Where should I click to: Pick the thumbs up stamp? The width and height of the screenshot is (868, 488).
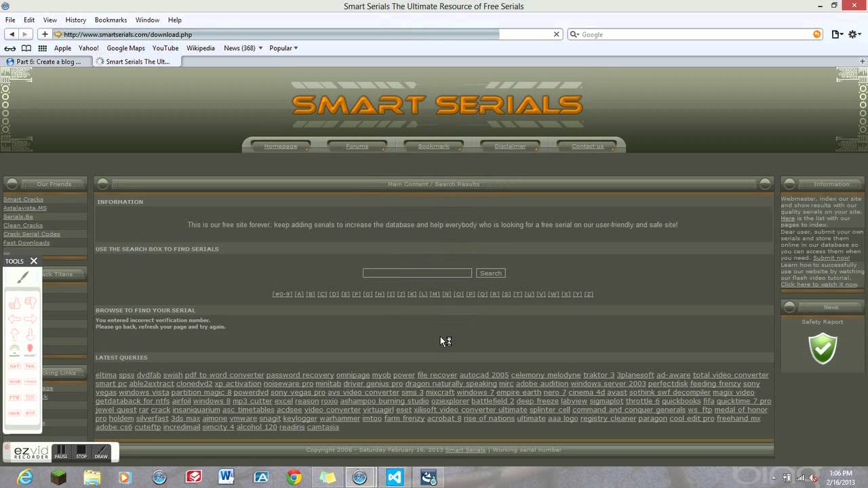point(14,303)
